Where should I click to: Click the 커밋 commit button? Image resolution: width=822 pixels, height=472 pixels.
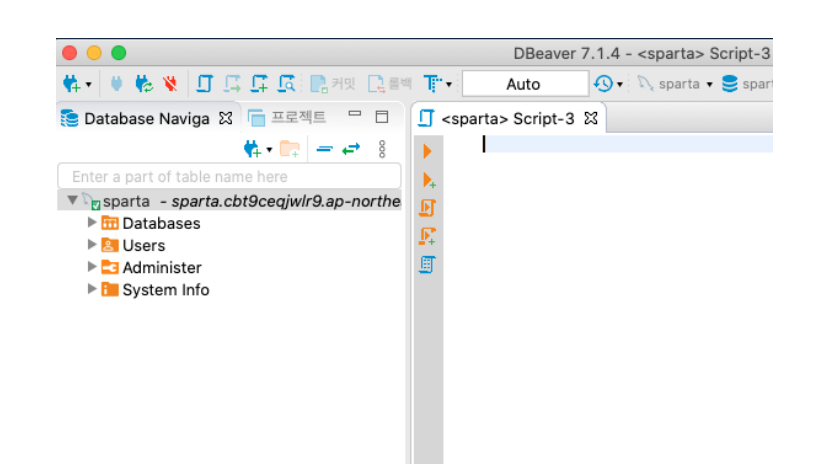coord(332,83)
